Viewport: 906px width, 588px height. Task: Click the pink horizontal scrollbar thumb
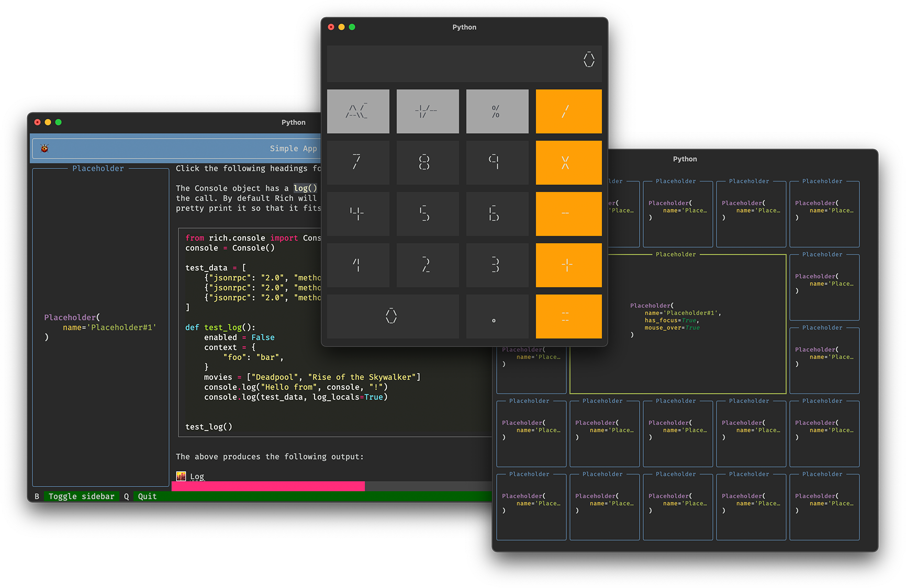[x=268, y=486]
